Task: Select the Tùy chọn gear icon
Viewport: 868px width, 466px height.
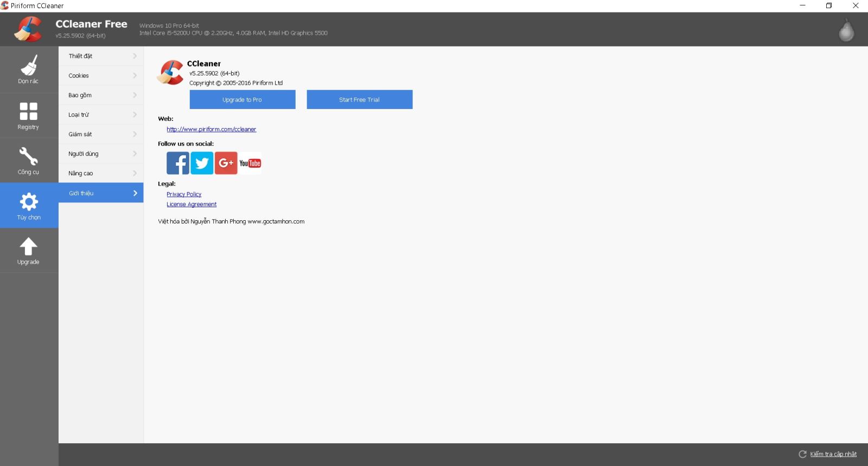Action: (x=29, y=202)
